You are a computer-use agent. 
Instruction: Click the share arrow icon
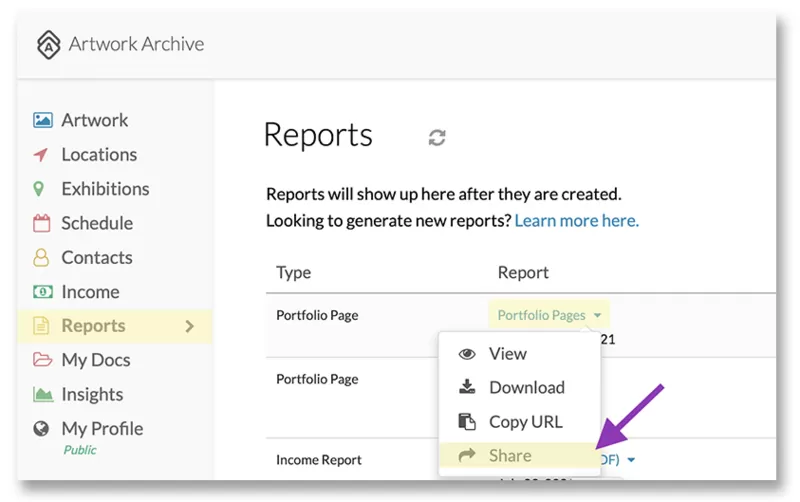click(x=467, y=455)
